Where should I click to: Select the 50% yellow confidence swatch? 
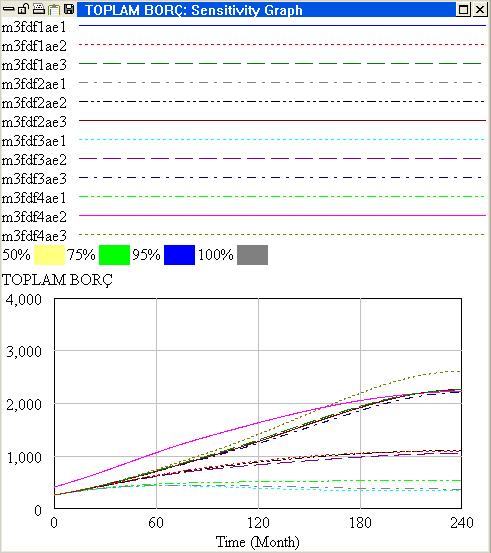coord(49,255)
